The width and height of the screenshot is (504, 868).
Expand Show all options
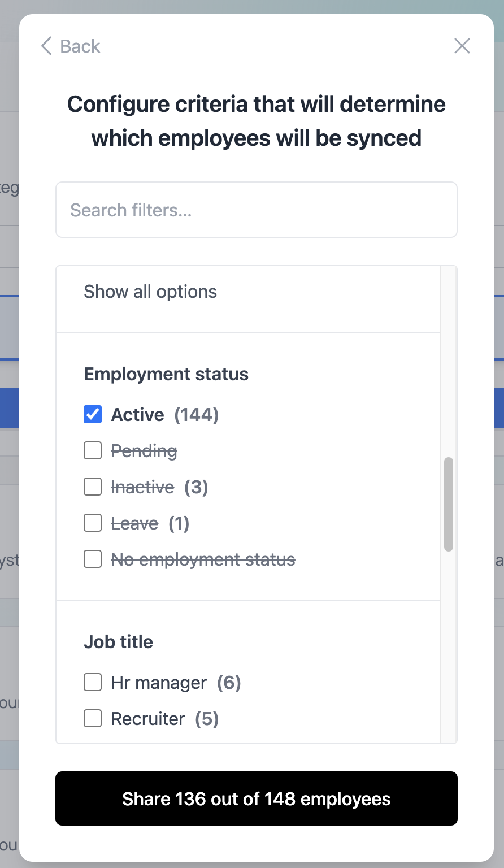tap(150, 292)
